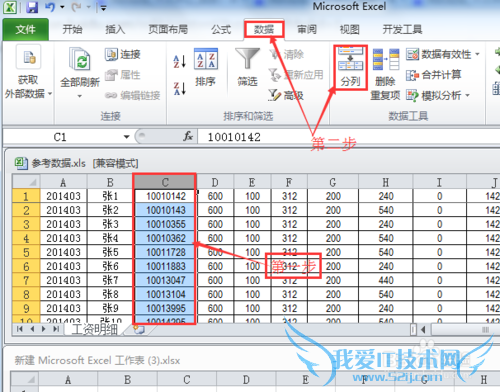The height and width of the screenshot is (392, 500).
Task: Select column D header in lower workbook window
Action: pos(246,379)
